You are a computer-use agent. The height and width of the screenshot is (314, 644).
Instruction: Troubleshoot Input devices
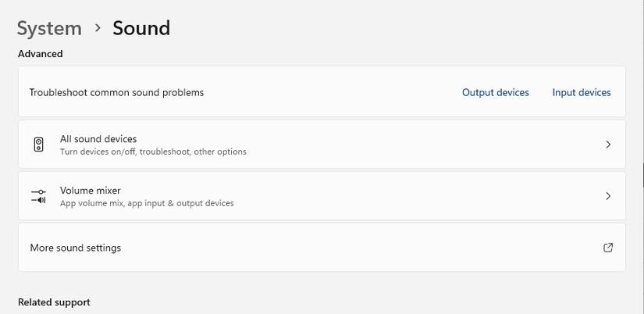(582, 92)
